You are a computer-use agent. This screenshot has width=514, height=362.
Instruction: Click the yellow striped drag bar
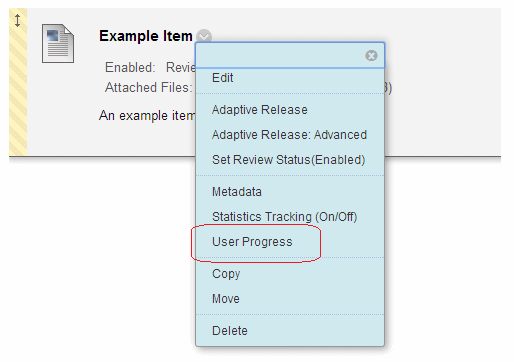(x=18, y=82)
